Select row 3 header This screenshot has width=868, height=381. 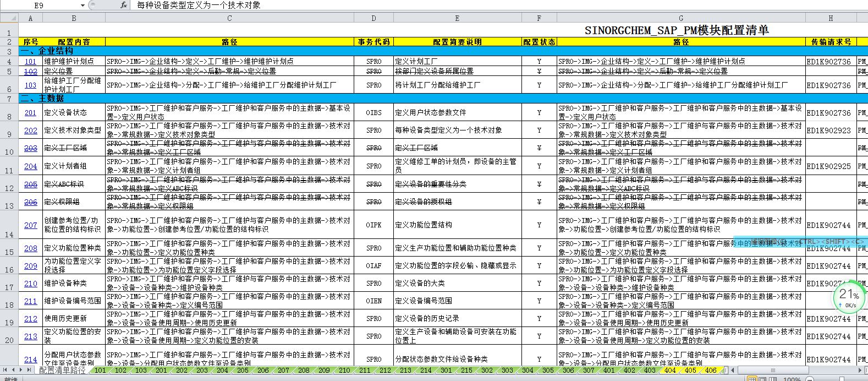(9, 51)
